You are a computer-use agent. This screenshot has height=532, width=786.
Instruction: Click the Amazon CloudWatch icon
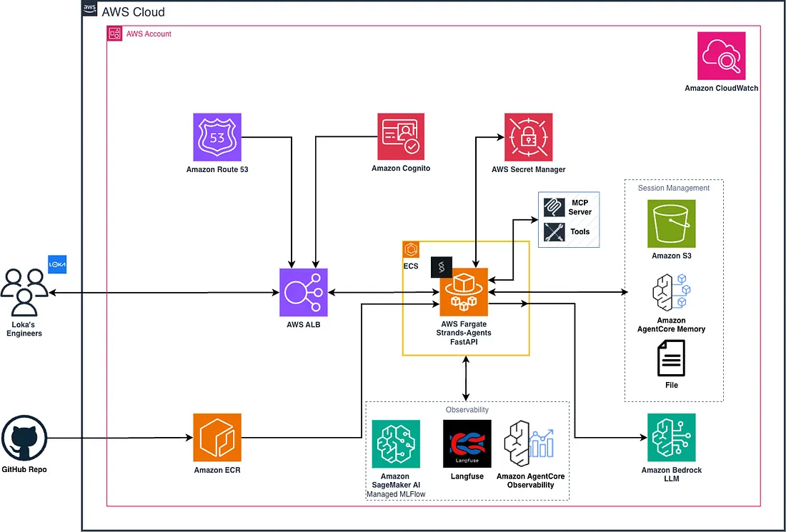tap(722, 56)
